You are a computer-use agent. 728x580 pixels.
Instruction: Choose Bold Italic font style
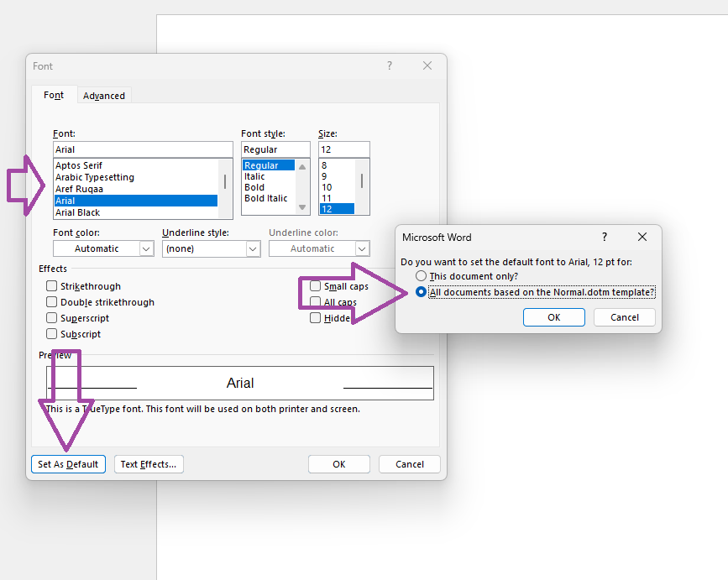pyautogui.click(x=269, y=198)
